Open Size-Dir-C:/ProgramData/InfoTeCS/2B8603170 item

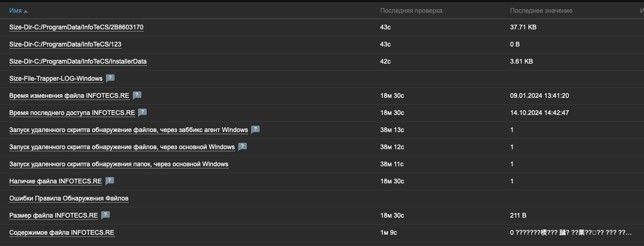point(77,27)
